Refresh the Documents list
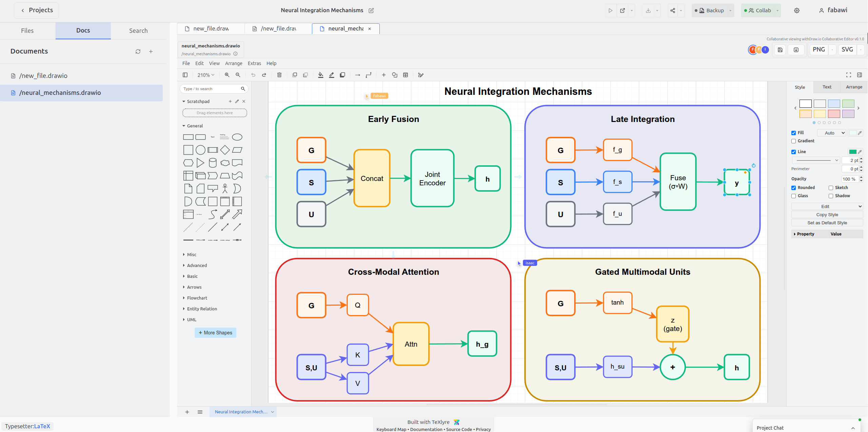 138,52
